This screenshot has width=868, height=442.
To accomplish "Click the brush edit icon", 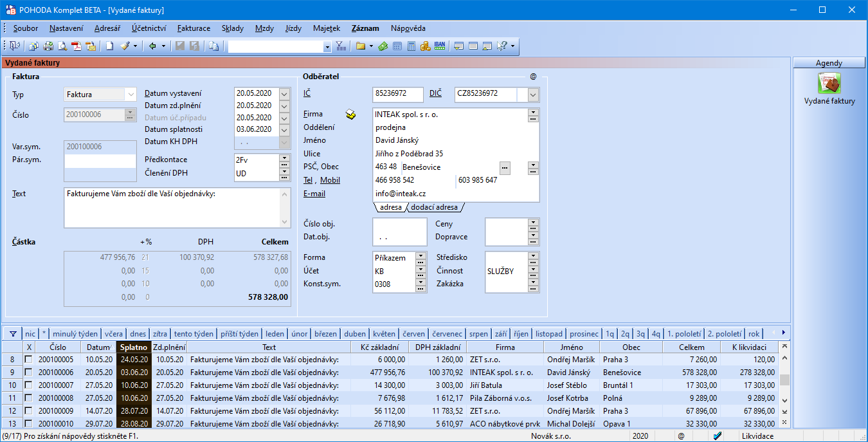I will point(125,46).
